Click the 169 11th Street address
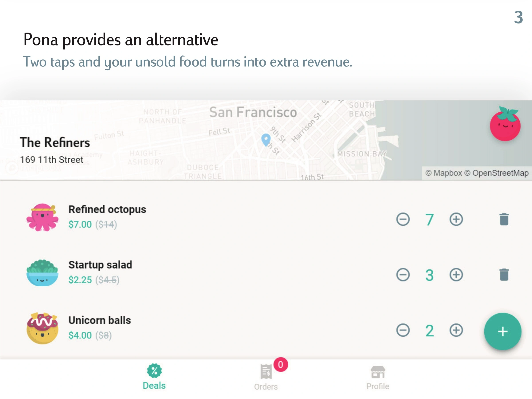The width and height of the screenshot is (532, 399). coord(51,160)
